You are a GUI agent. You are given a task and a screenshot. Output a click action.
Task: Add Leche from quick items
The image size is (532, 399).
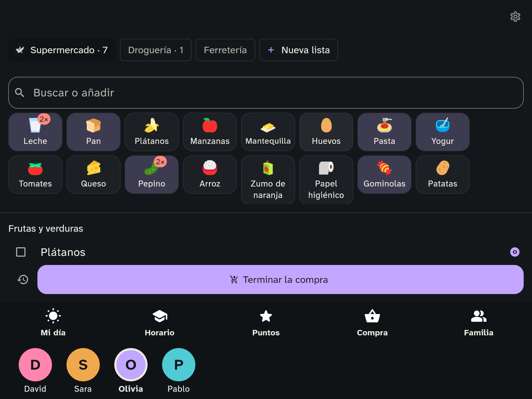tap(35, 132)
